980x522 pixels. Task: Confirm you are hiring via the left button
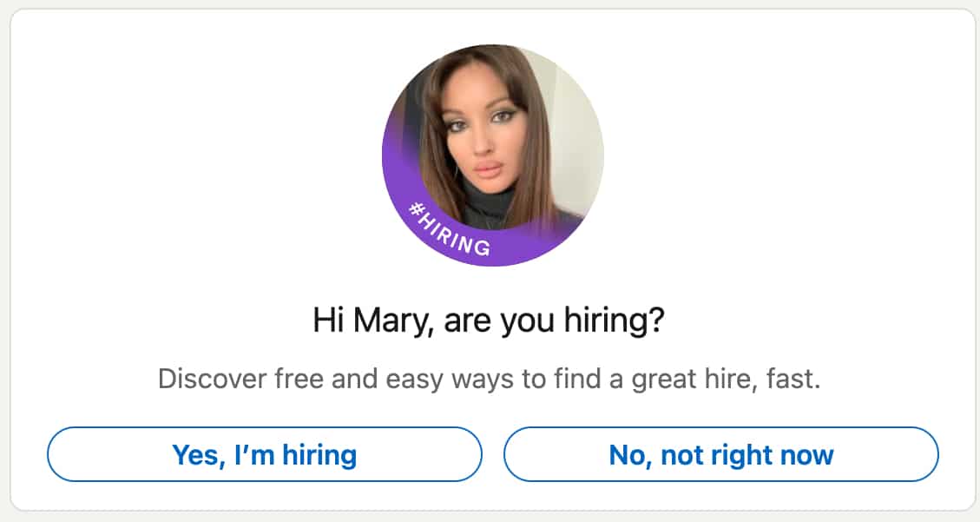(265, 454)
